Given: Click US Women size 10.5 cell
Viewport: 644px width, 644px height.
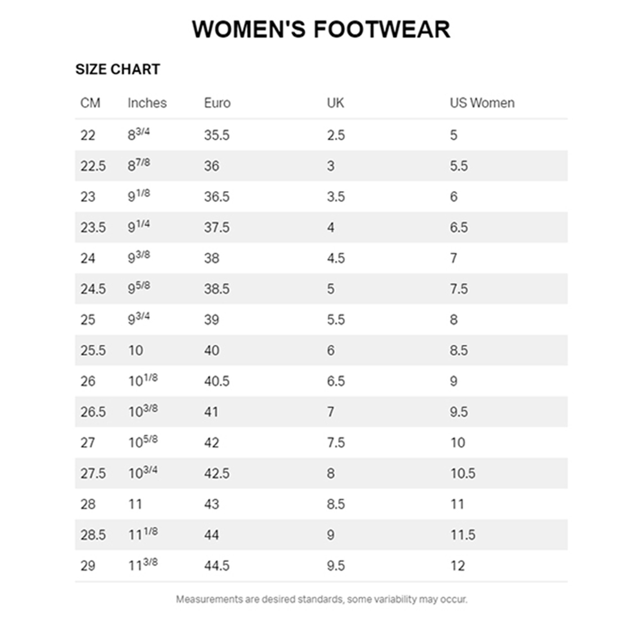Looking at the screenshot, I should click(463, 474).
